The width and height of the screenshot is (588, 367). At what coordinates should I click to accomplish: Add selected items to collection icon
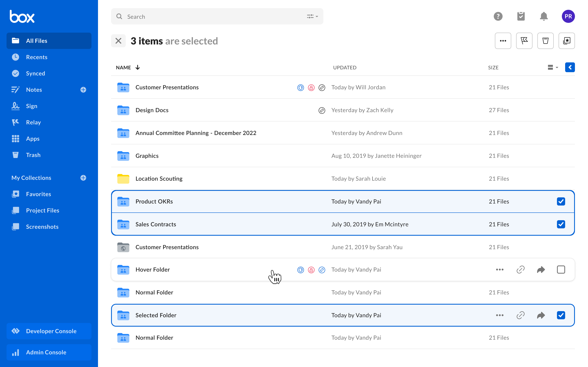point(566,41)
